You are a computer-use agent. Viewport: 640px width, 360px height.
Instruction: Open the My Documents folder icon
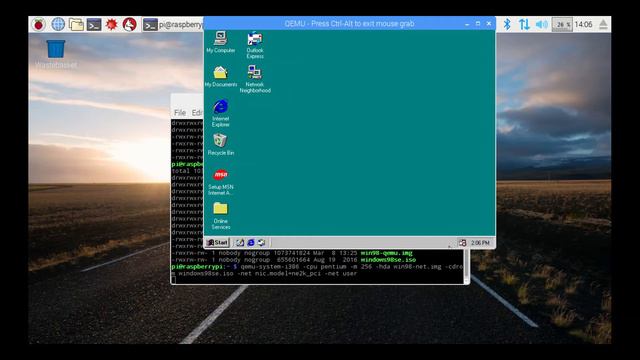(x=220, y=76)
